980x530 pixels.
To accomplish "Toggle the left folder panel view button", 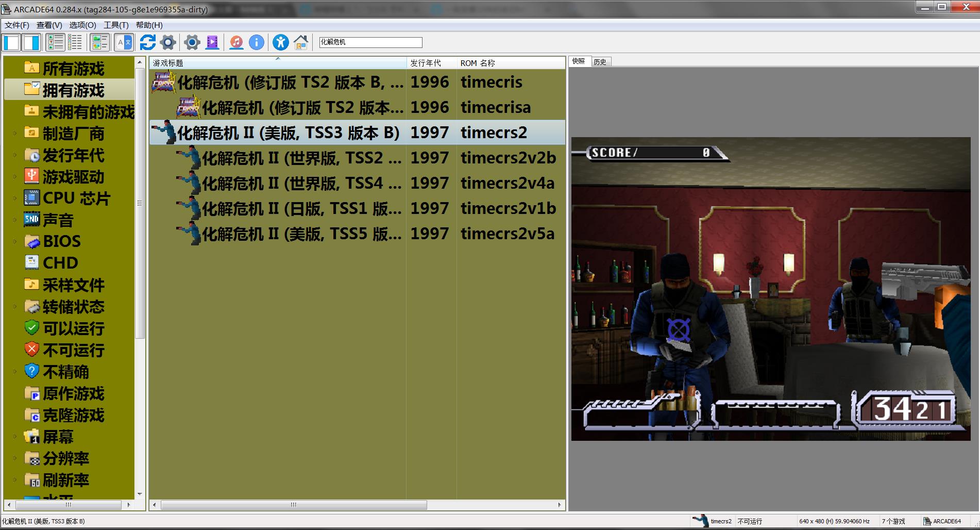I will 12,42.
